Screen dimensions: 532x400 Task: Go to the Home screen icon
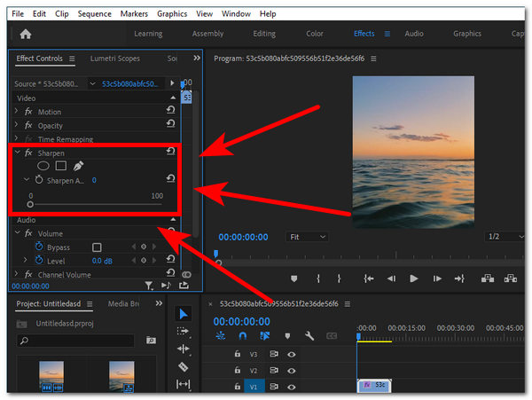(25, 35)
